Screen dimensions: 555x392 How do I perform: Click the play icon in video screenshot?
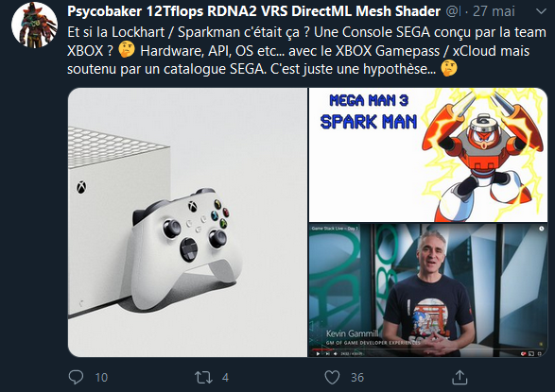[318, 353]
